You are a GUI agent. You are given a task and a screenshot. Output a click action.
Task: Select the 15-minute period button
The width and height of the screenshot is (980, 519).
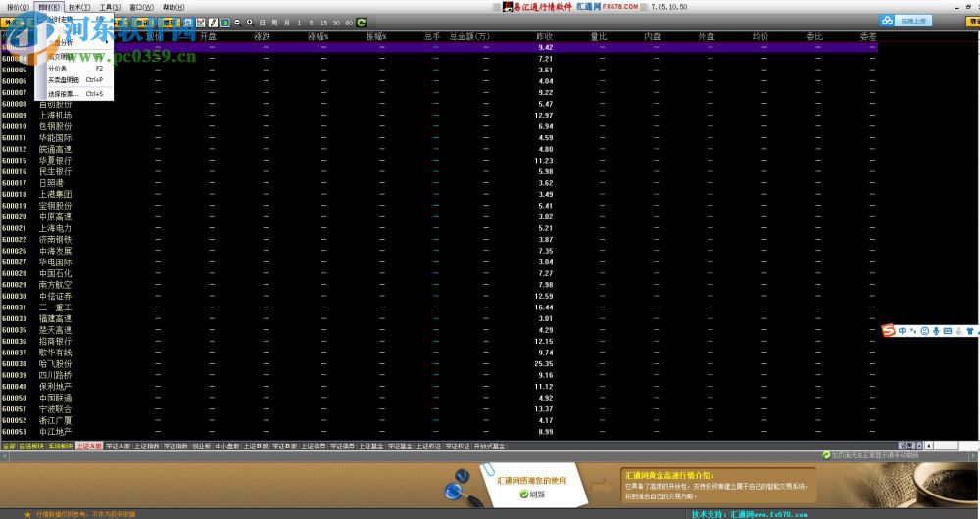pyautogui.click(x=323, y=23)
